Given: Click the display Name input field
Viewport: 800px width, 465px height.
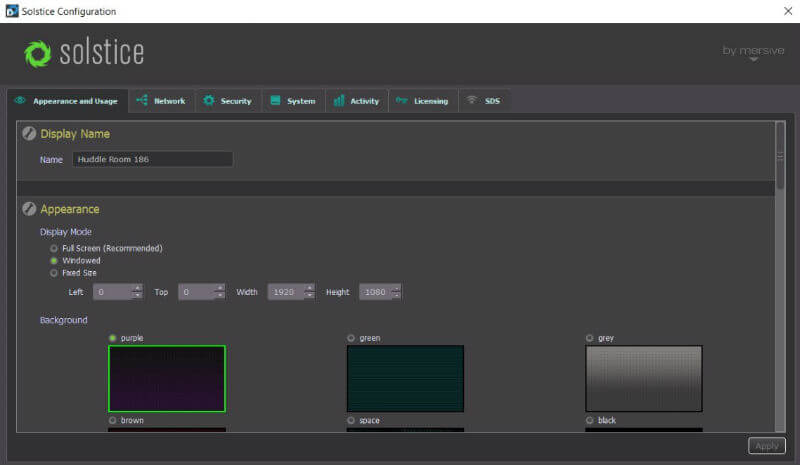Looking at the screenshot, I should click(x=153, y=159).
